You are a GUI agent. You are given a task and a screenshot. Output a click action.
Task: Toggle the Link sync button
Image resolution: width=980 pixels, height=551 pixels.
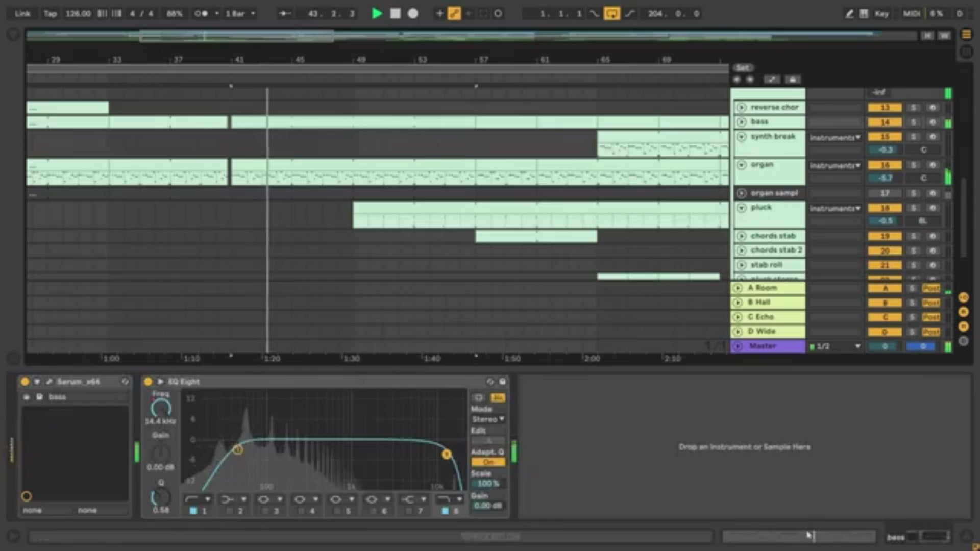(22, 14)
